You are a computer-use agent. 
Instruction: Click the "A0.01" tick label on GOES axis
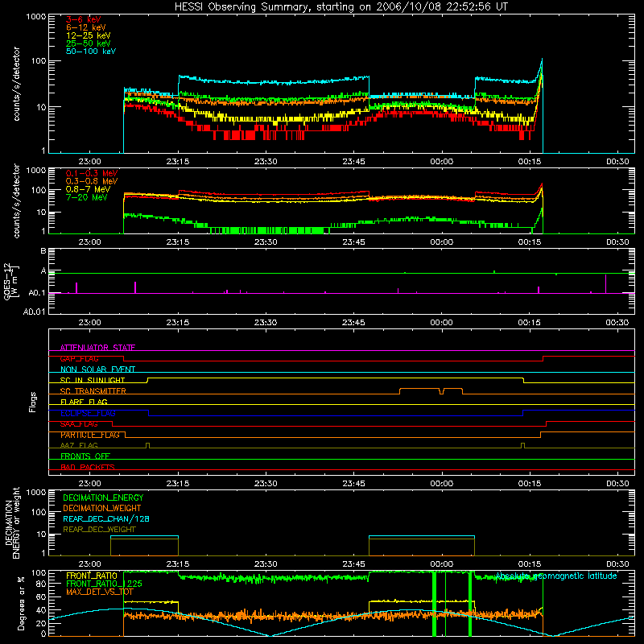click(x=34, y=312)
